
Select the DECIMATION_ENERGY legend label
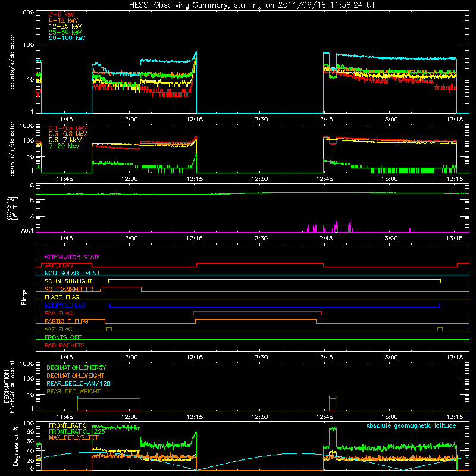[x=76, y=368]
